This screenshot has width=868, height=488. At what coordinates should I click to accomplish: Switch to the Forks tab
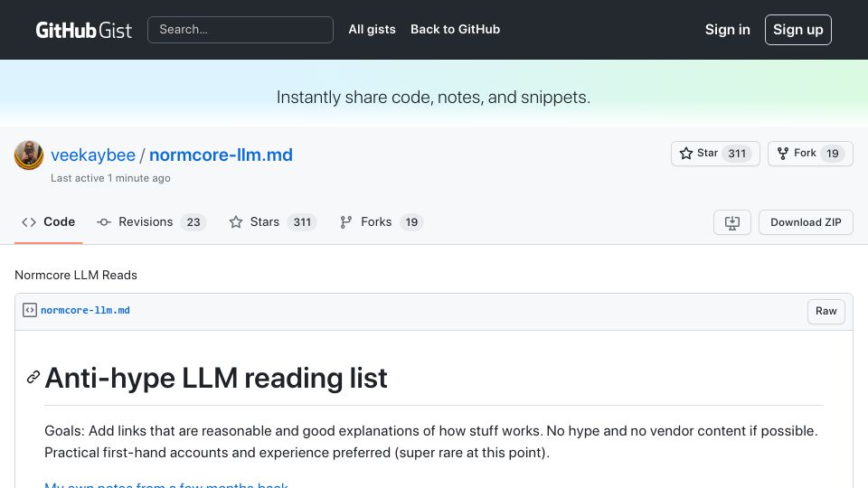coord(381,222)
